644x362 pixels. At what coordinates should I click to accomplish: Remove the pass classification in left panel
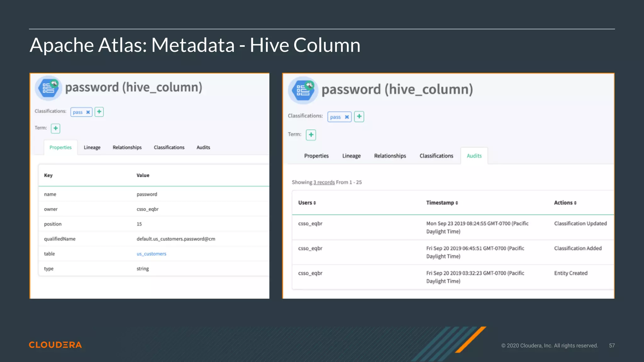tap(88, 112)
